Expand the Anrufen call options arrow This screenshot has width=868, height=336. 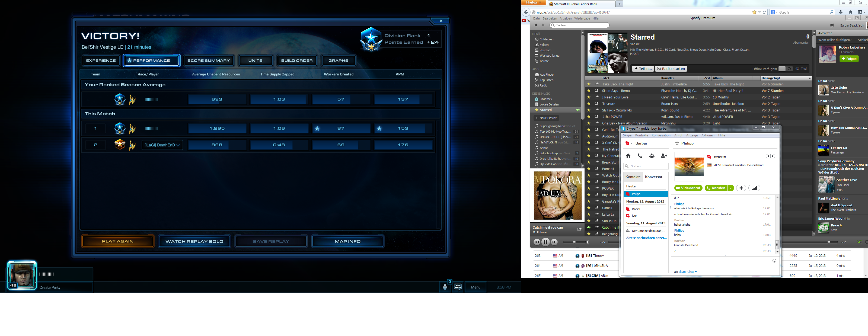click(x=730, y=188)
